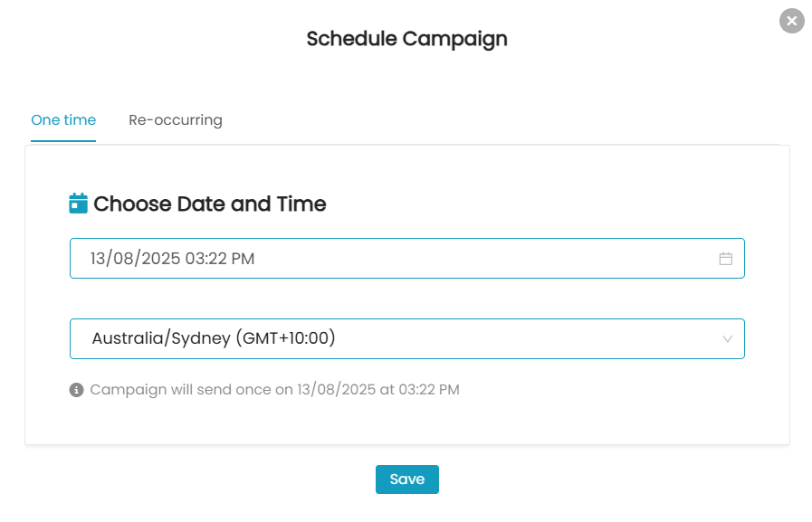Click the date and time input field
Viewport: 812px width, 522px height.
[389, 259]
